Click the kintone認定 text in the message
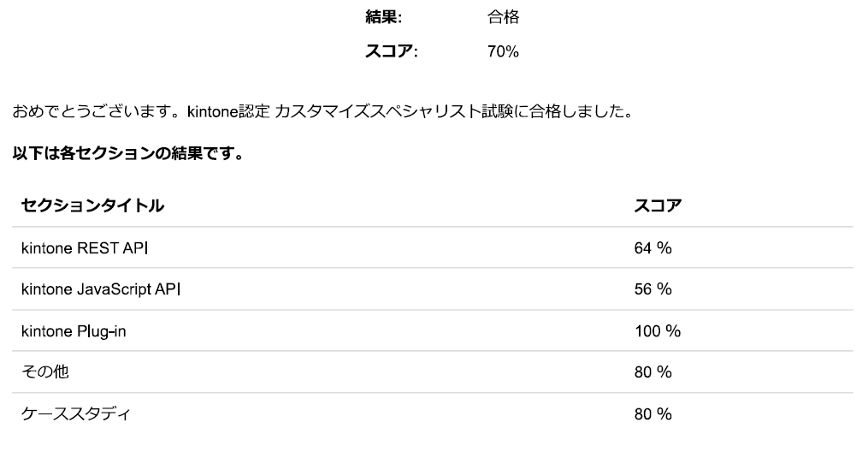This screenshot has width=868, height=452. click(224, 111)
